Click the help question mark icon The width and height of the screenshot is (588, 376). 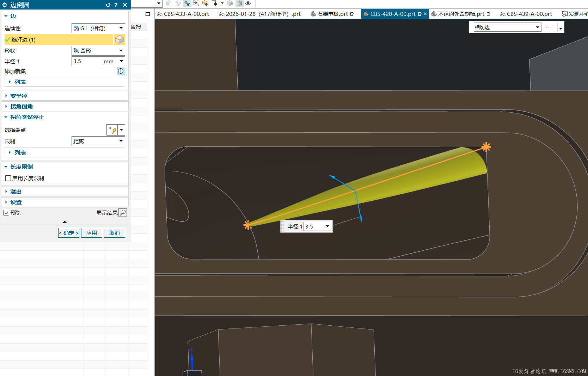tap(116, 5)
